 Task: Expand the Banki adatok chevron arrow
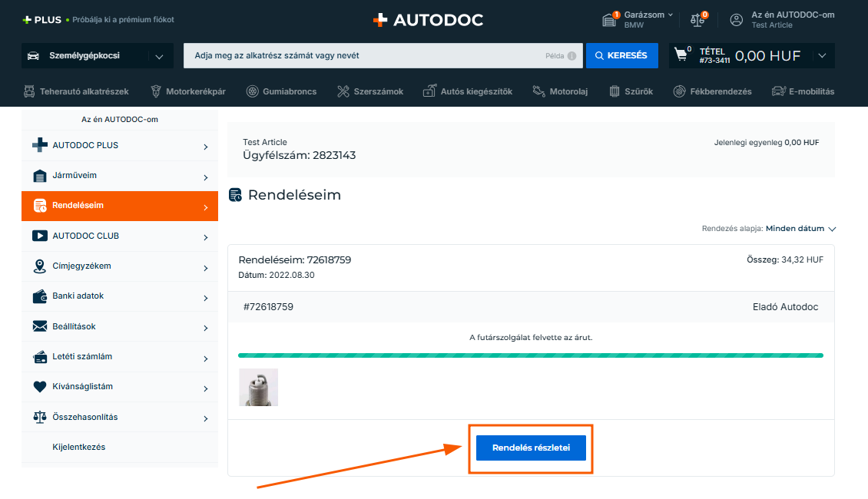pyautogui.click(x=205, y=298)
